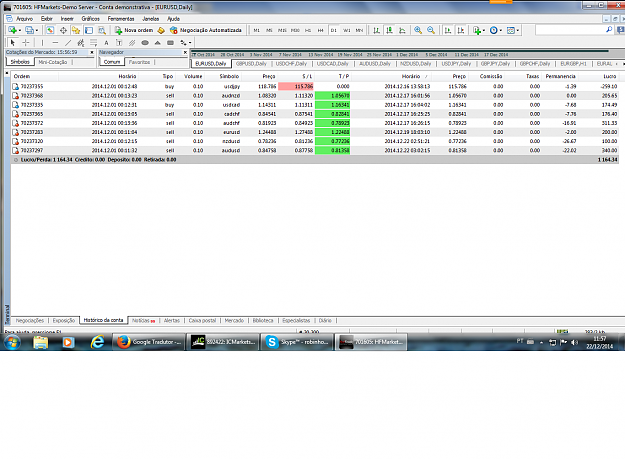Open Skype from the Windows taskbar
This screenshot has width=625, height=459.
click(297, 342)
